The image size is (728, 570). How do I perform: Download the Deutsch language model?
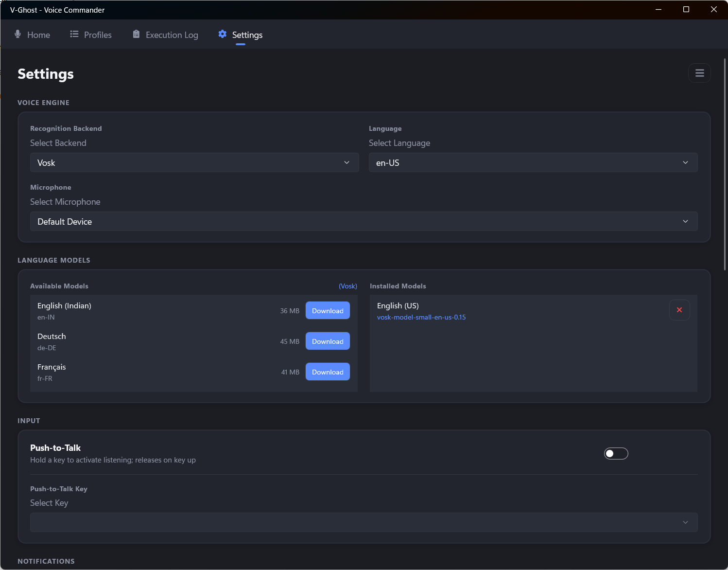pyautogui.click(x=328, y=341)
